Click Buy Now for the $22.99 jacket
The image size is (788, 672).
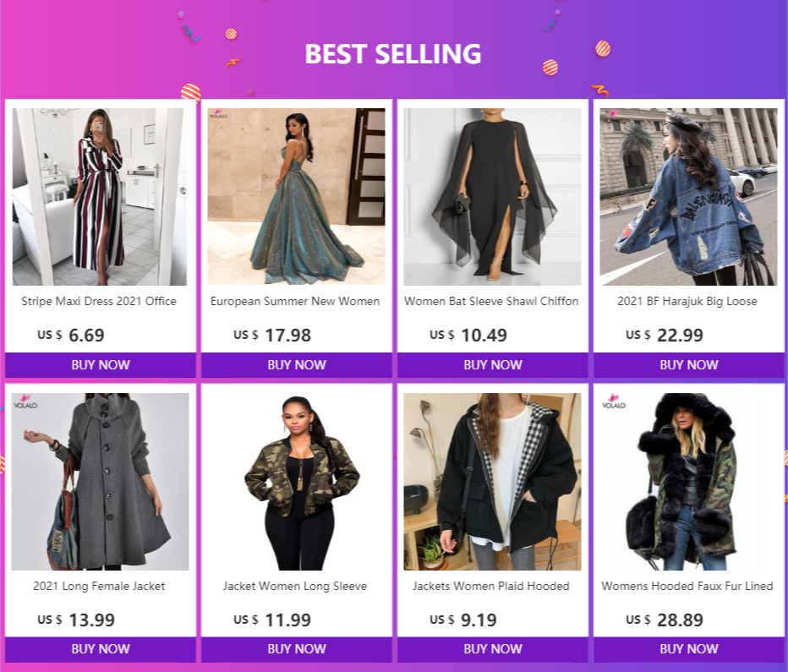(x=688, y=365)
